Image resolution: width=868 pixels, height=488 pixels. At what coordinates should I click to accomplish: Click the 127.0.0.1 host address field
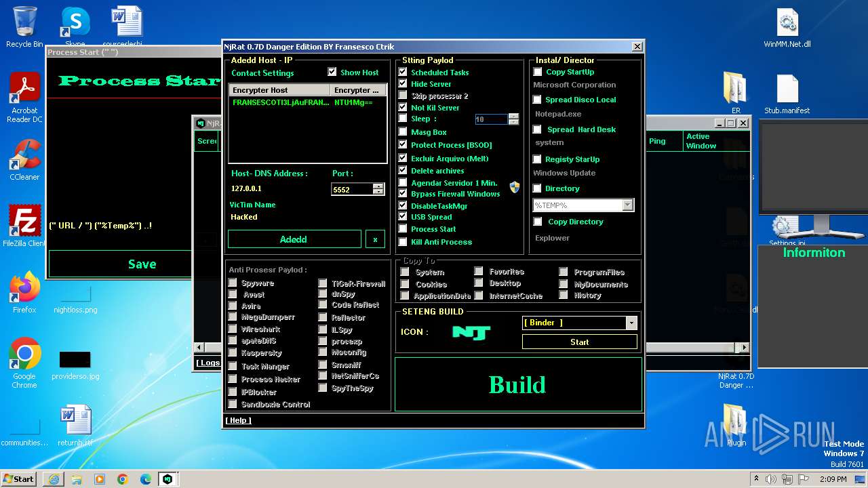(276, 188)
